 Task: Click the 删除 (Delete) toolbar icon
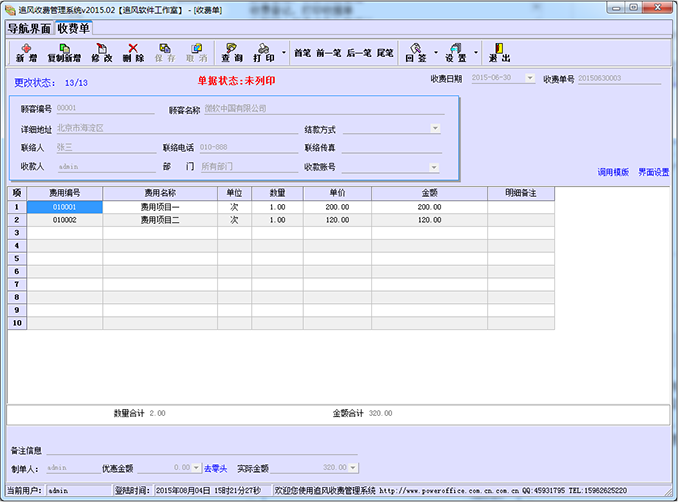pyautogui.click(x=133, y=52)
